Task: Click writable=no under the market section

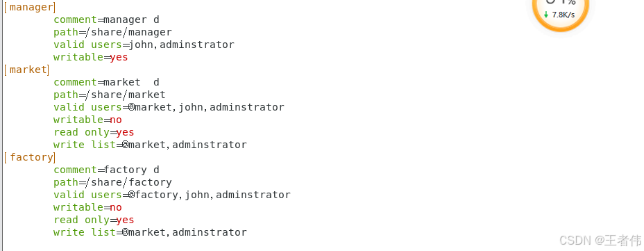Action: tap(87, 120)
